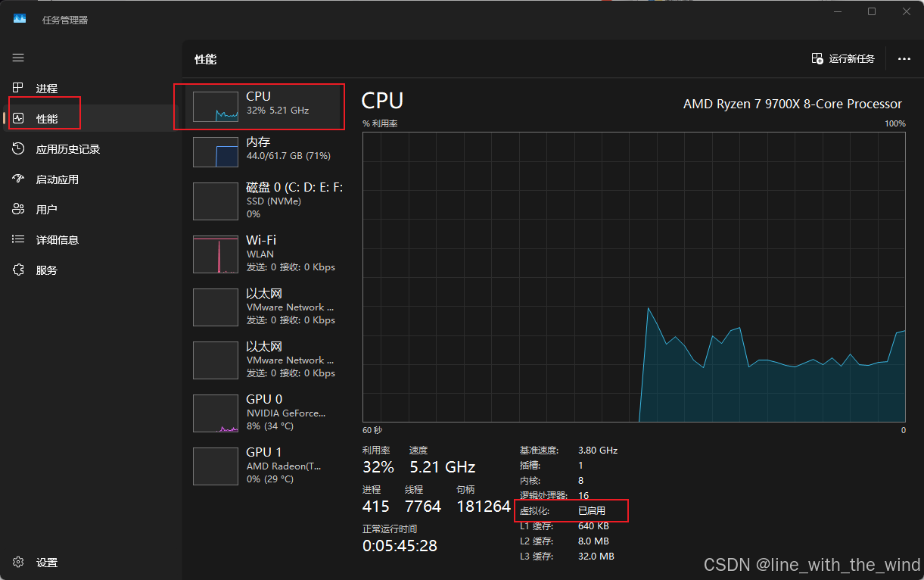Image resolution: width=924 pixels, height=580 pixels.
Task: Click the run new task icon
Action: [817, 58]
